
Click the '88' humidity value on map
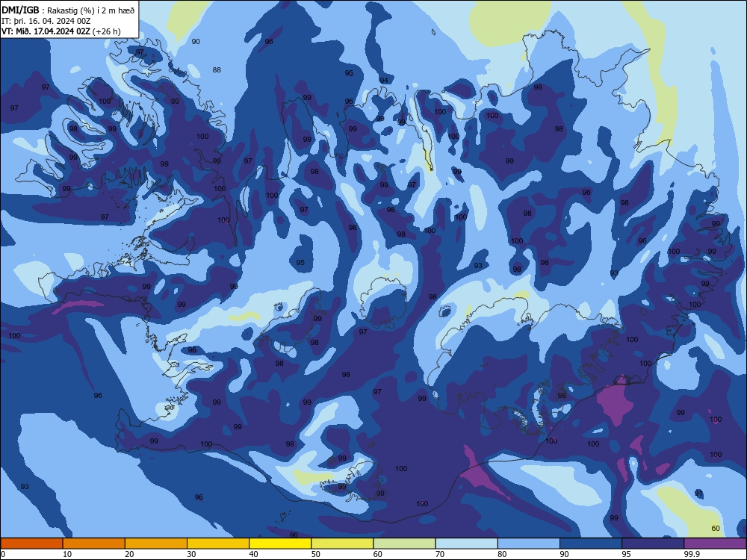coord(217,70)
